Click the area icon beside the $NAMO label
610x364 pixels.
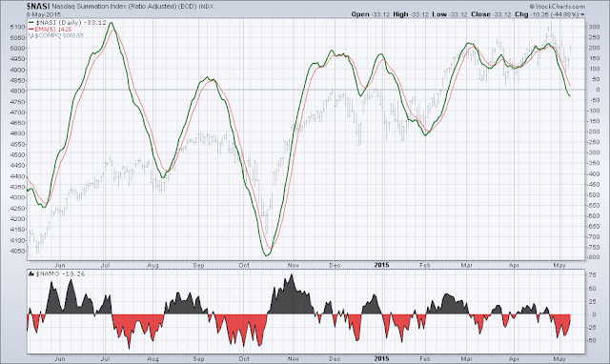coord(31,273)
